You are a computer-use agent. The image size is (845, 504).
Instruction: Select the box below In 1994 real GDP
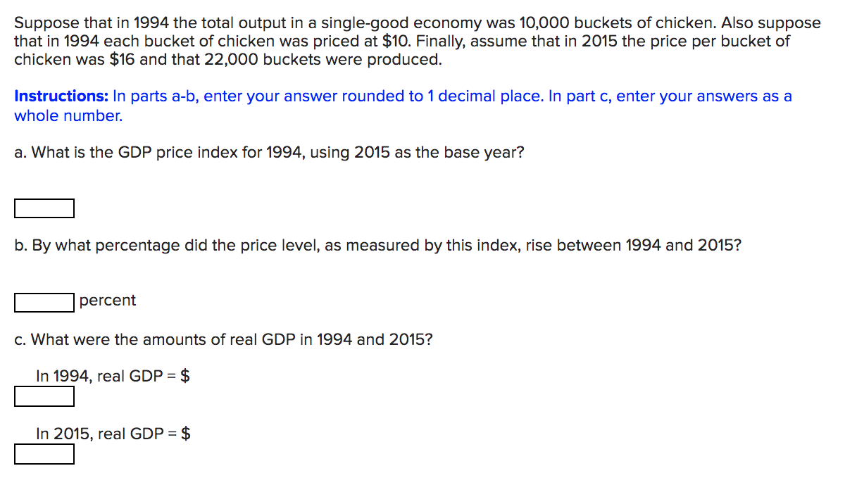44,396
